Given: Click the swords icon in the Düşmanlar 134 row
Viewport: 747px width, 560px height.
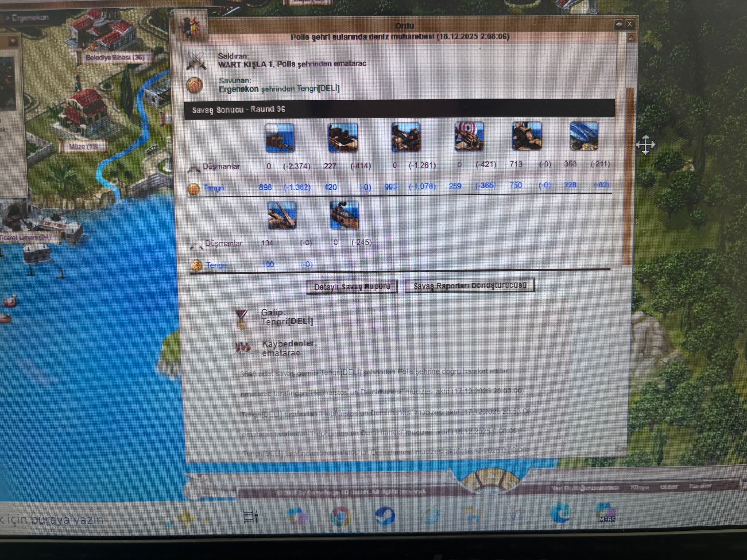Looking at the screenshot, I should [197, 245].
